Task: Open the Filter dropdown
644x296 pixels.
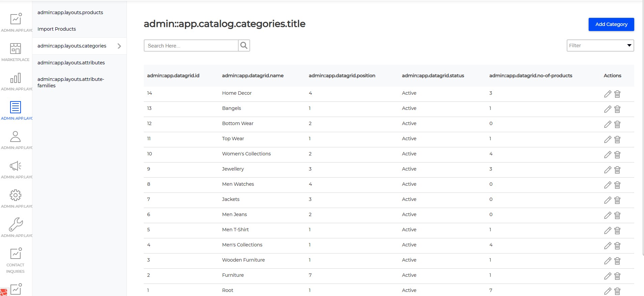Action: 600,46
